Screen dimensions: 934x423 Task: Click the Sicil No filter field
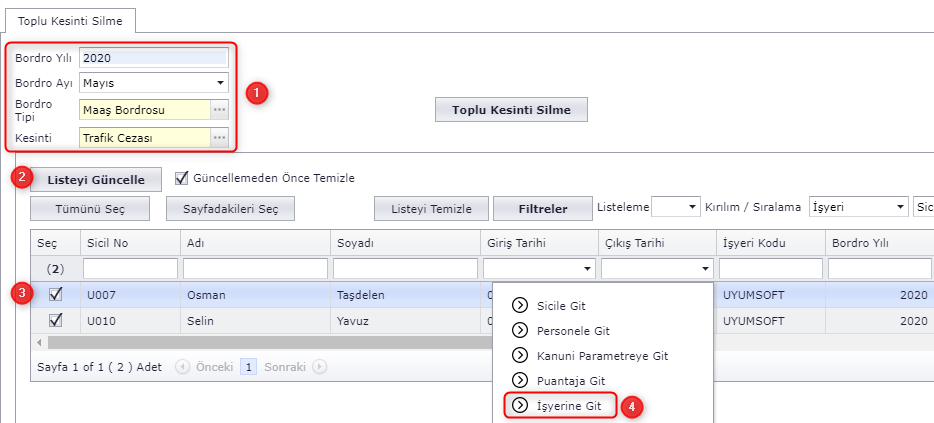coord(129,269)
